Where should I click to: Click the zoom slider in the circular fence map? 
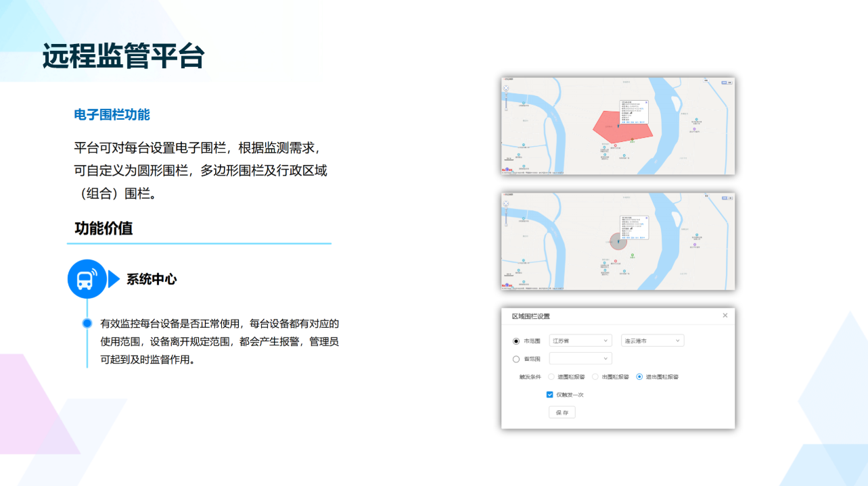(x=506, y=217)
